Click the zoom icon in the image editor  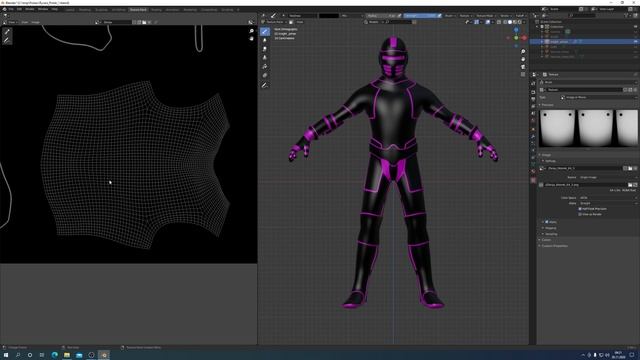tap(251, 31)
